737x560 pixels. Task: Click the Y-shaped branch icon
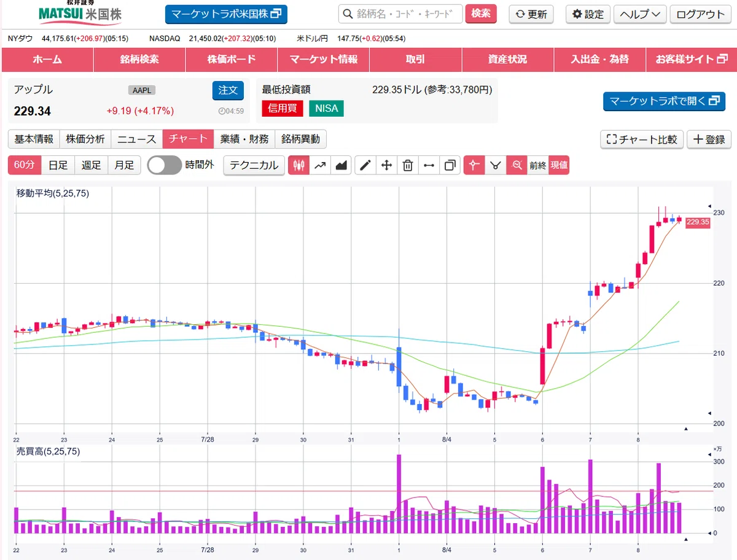tap(496, 165)
